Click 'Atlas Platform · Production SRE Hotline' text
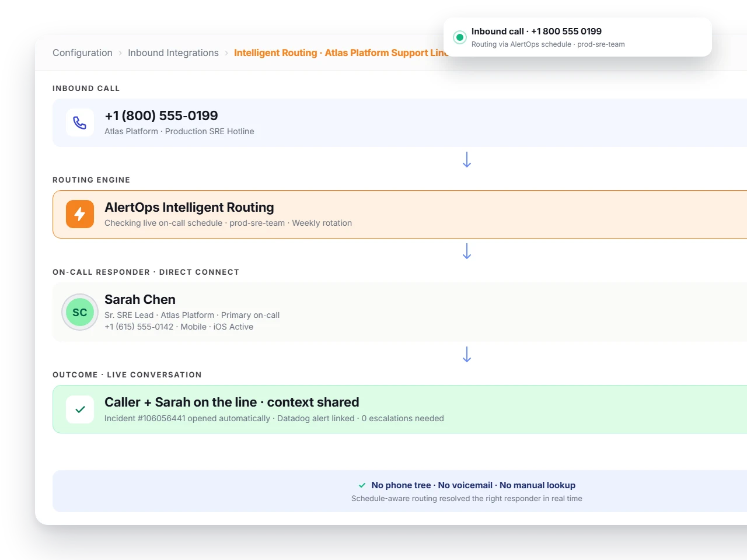This screenshot has height=560, width=747. pyautogui.click(x=179, y=131)
